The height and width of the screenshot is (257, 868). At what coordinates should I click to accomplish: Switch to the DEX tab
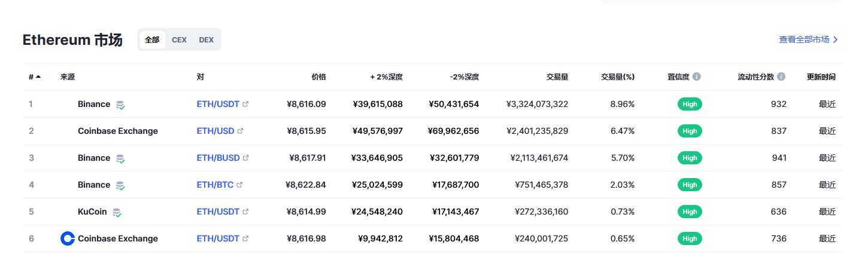206,40
